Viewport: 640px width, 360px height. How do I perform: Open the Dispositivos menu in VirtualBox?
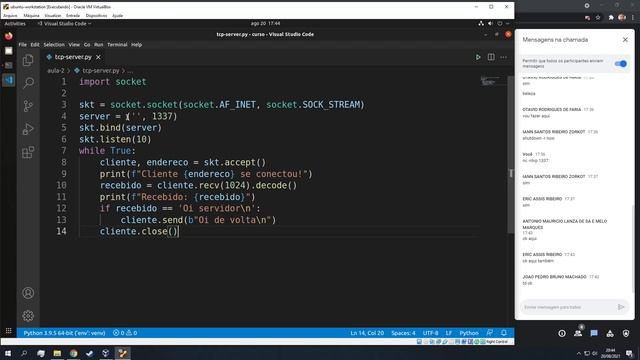96,16
